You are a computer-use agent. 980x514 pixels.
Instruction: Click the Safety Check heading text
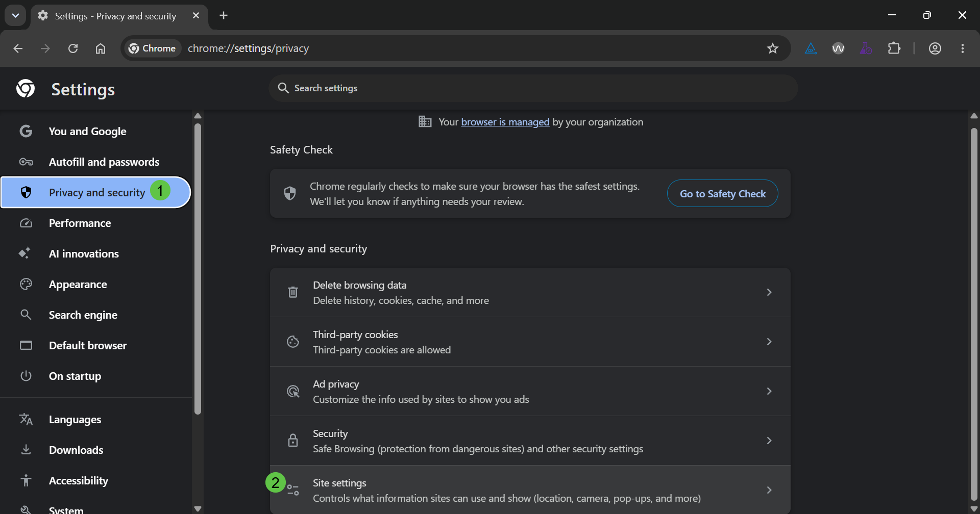click(301, 150)
